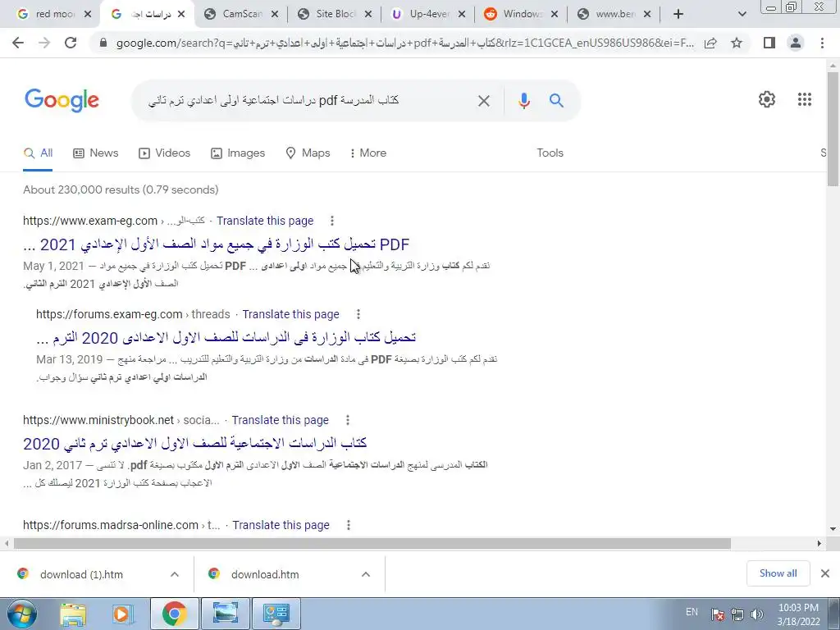Open the taskbar clock showing 10:03 PM
This screenshot has width=840, height=630.
pos(799,614)
